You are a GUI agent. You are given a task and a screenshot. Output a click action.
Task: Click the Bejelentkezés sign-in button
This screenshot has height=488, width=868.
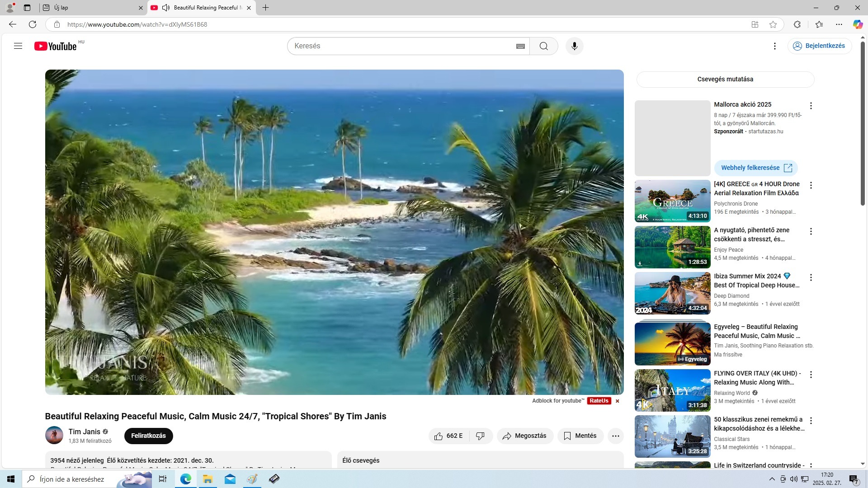pyautogui.click(x=819, y=46)
